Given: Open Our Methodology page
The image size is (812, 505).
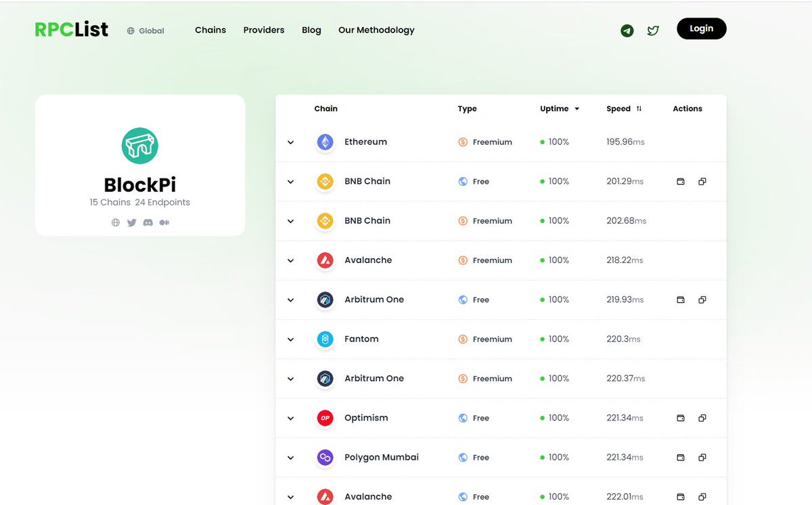Looking at the screenshot, I should click(376, 30).
